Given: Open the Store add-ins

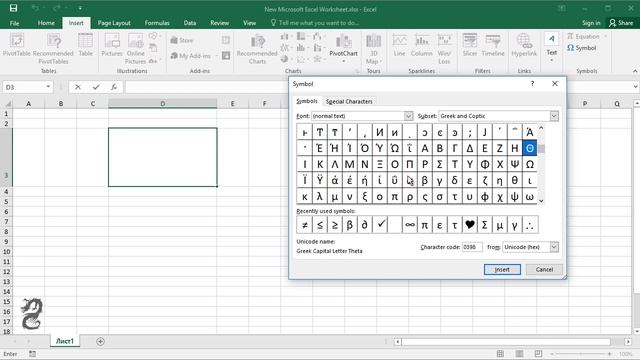Looking at the screenshot, I should click(182, 40).
